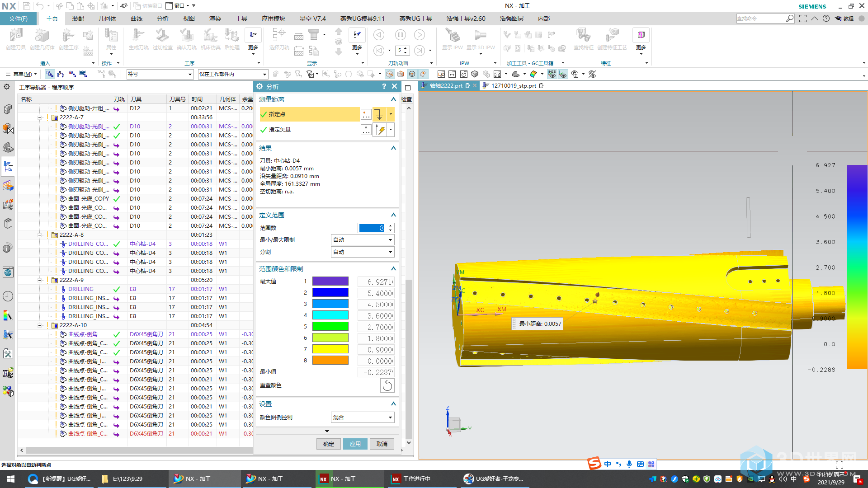The image size is (868, 488).
Task: Open the resource bar settings gear
Action: click(x=7, y=87)
